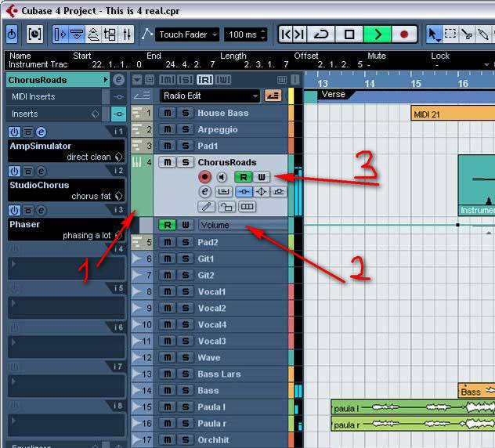
Task: Open the Volume automation parameter dropdown
Action: coord(243,225)
